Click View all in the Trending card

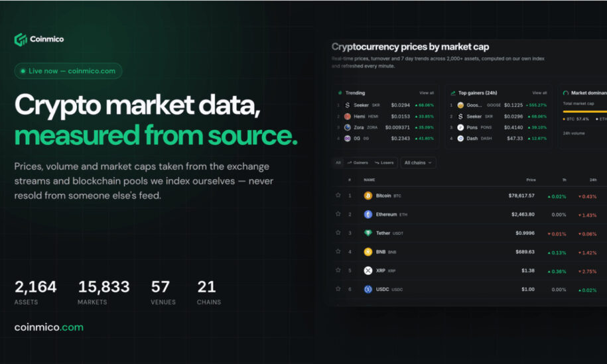click(x=427, y=93)
